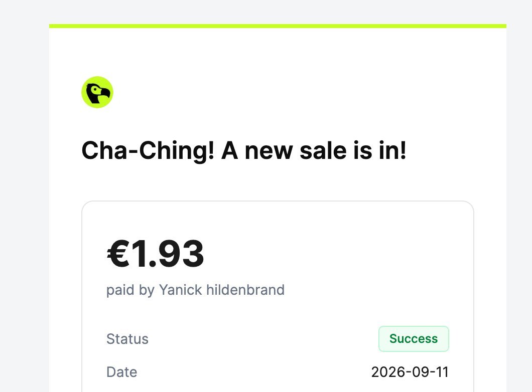Click the word "new" in the heading
Screen dimensions: 532x392
(269, 151)
